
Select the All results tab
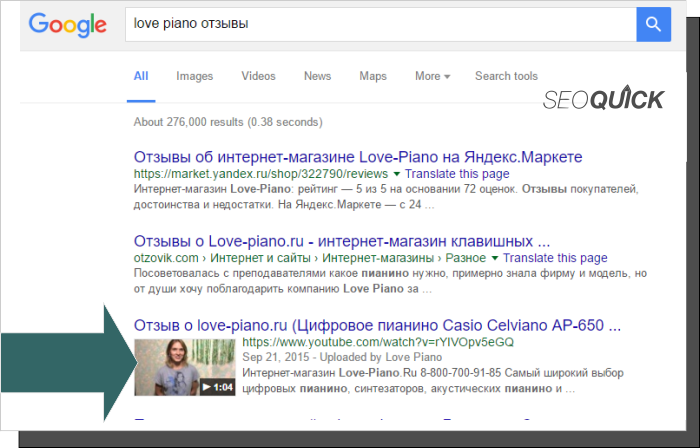coord(141,76)
